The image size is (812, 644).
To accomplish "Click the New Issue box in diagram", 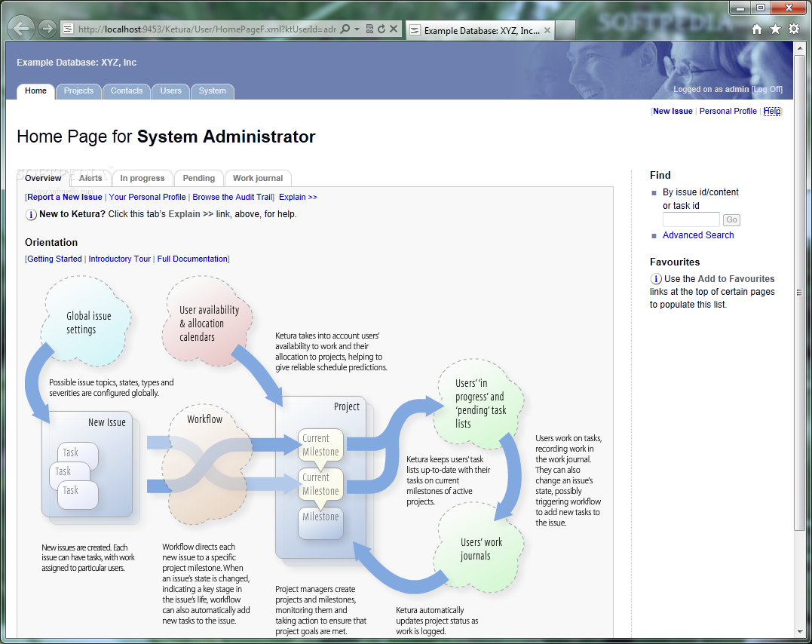I will [88, 465].
